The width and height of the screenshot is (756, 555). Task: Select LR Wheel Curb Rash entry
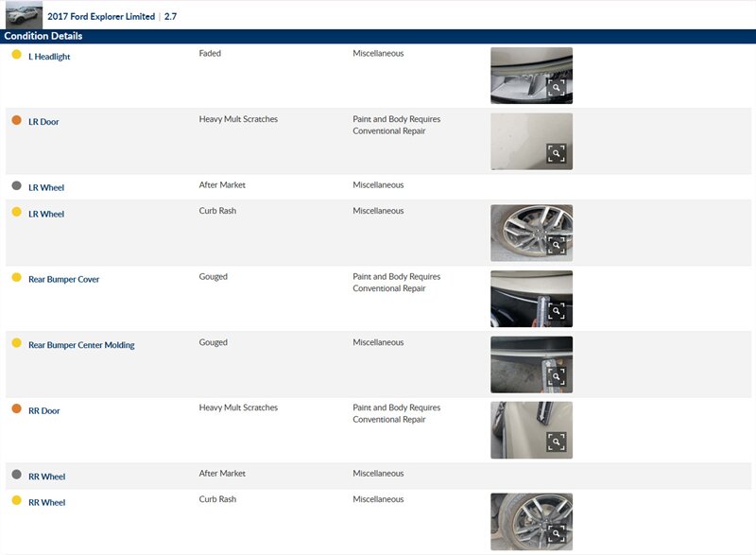coord(46,215)
